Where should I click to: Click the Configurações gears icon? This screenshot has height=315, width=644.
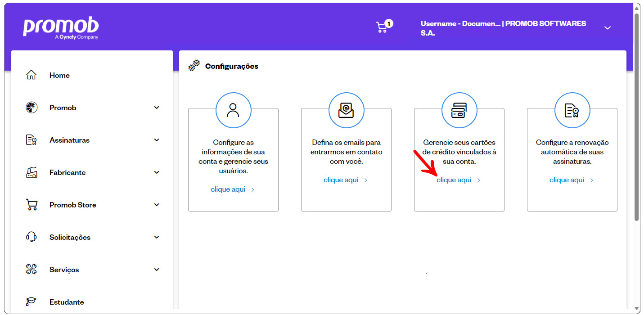click(x=194, y=66)
